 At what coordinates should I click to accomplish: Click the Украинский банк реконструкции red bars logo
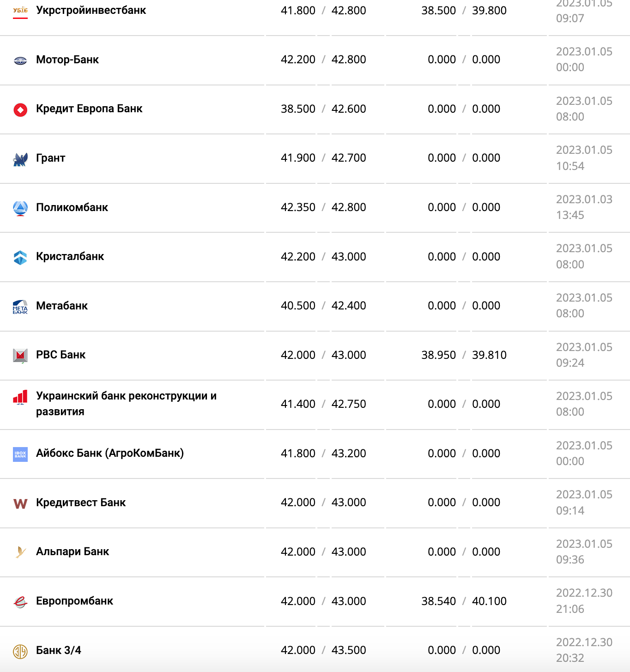click(x=20, y=397)
